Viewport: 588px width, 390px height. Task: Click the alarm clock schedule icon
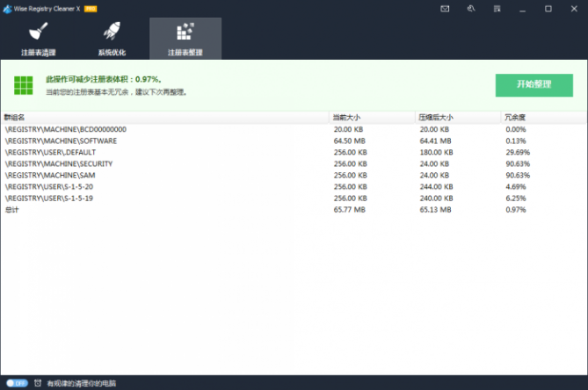click(38, 383)
